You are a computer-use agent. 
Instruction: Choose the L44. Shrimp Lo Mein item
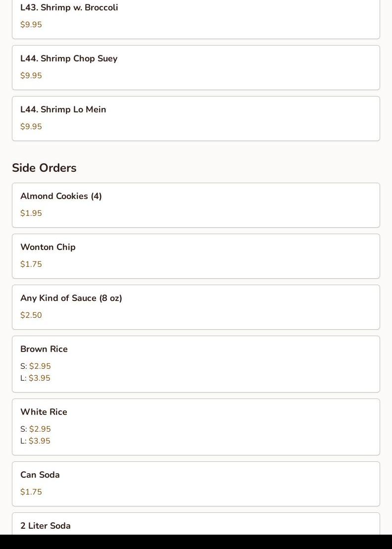(x=63, y=109)
